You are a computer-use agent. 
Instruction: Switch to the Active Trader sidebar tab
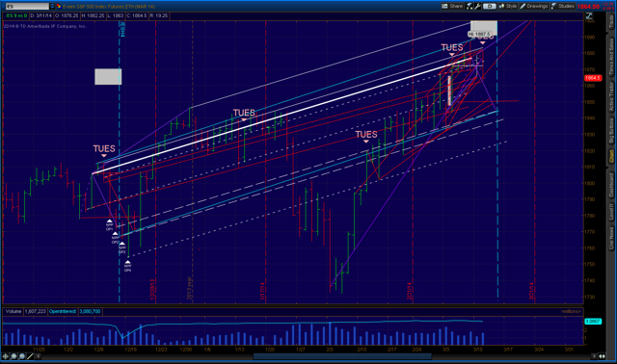coord(611,96)
